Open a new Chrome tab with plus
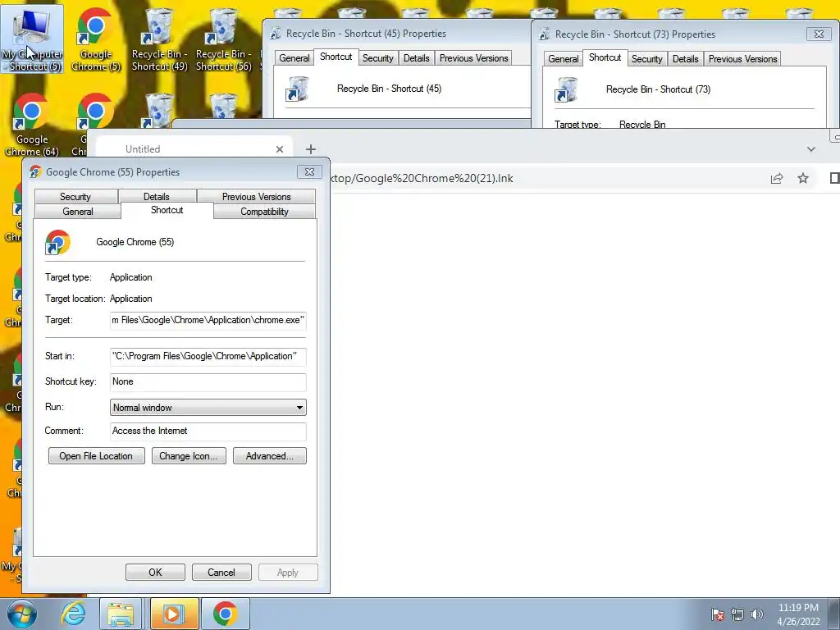This screenshot has width=840, height=630. (x=311, y=149)
